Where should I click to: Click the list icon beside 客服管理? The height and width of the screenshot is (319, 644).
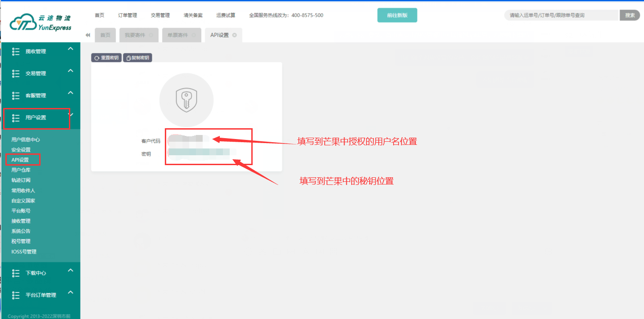click(16, 95)
